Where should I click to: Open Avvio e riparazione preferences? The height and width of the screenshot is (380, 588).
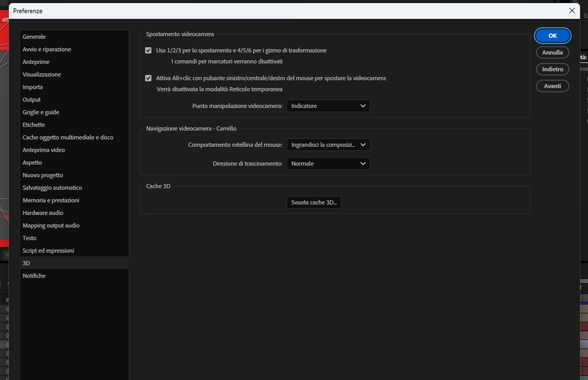coord(74,50)
